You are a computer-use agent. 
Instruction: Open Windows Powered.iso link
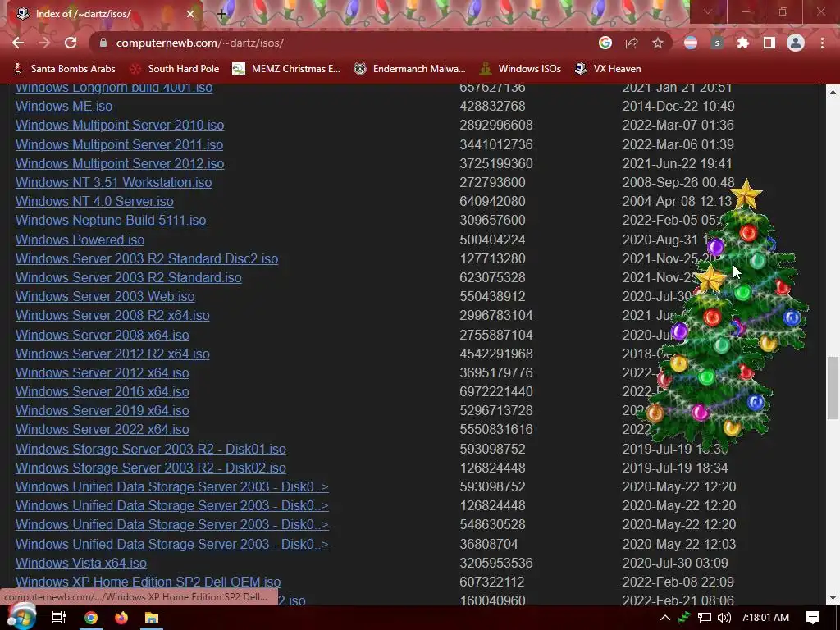80,240
